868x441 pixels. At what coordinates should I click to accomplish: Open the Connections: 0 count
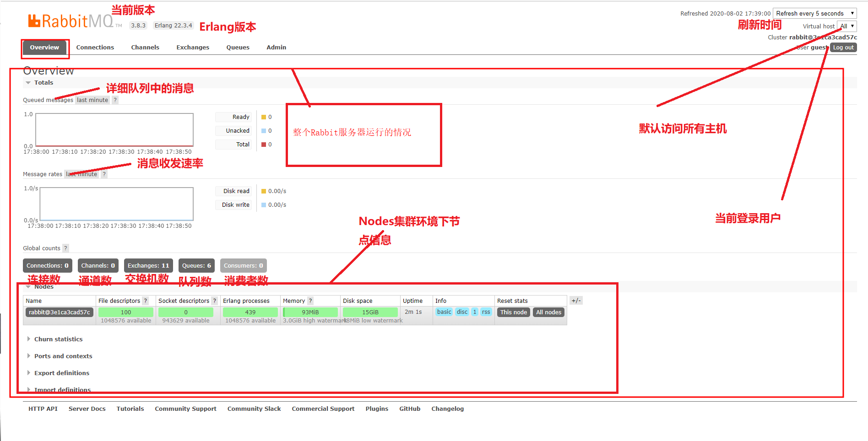click(48, 265)
